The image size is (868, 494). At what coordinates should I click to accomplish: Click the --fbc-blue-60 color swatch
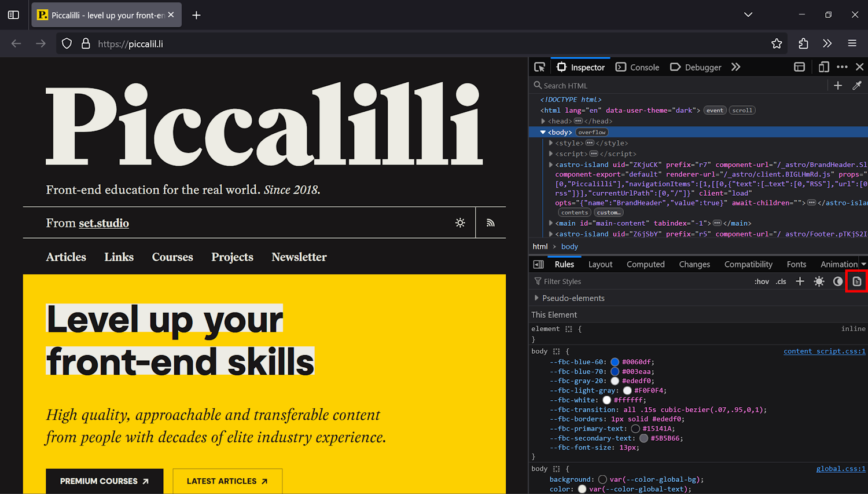pyautogui.click(x=615, y=362)
